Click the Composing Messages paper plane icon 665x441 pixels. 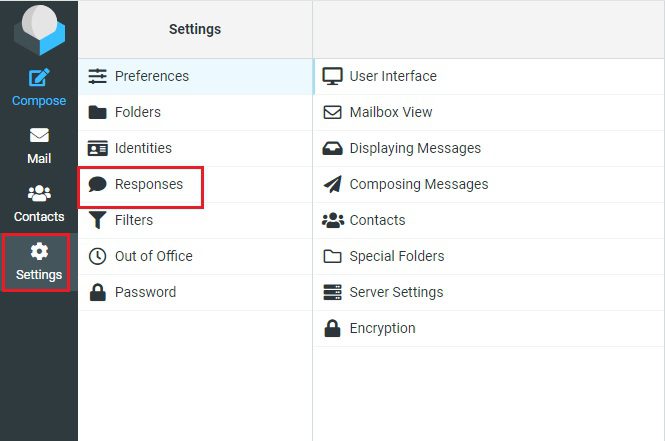coord(332,184)
